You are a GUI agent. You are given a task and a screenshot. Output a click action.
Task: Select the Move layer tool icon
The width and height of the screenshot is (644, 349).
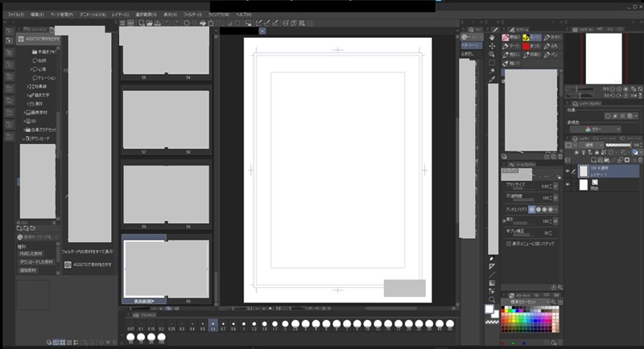tap(492, 46)
